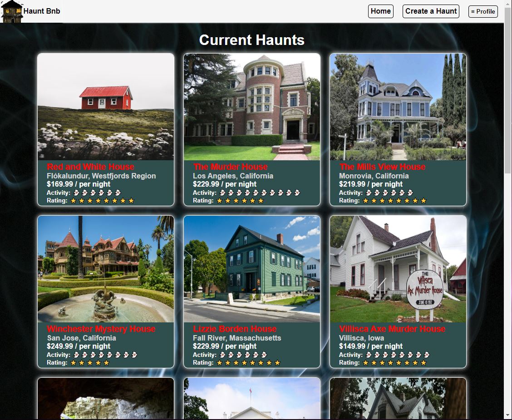This screenshot has width=512, height=420.
Task: Click the star rating of The Murder House
Action: 240,201
